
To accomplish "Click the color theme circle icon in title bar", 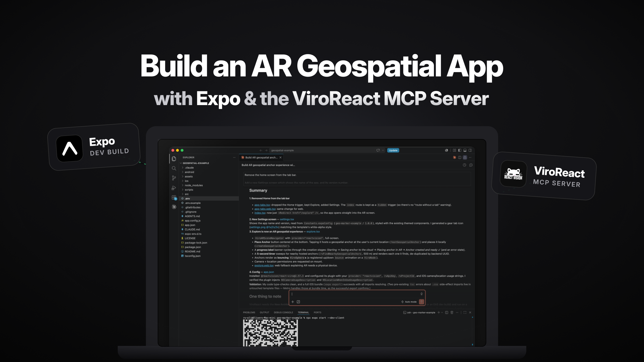I will click(446, 150).
